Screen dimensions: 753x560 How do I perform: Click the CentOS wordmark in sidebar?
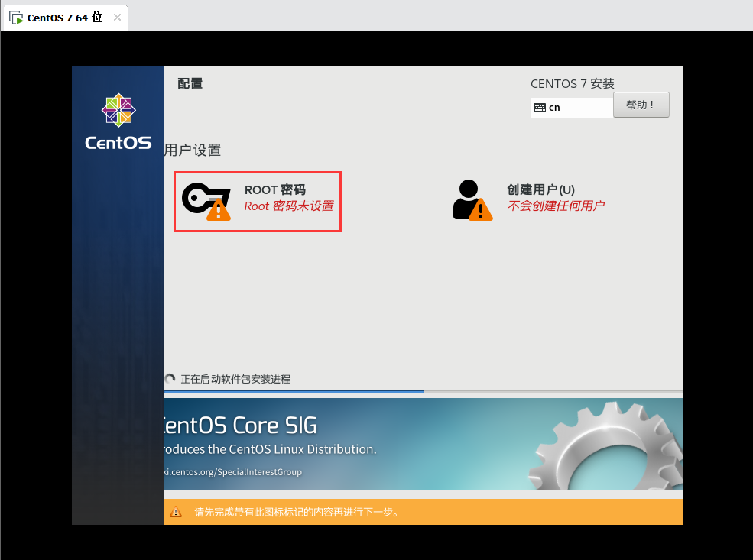pos(118,143)
